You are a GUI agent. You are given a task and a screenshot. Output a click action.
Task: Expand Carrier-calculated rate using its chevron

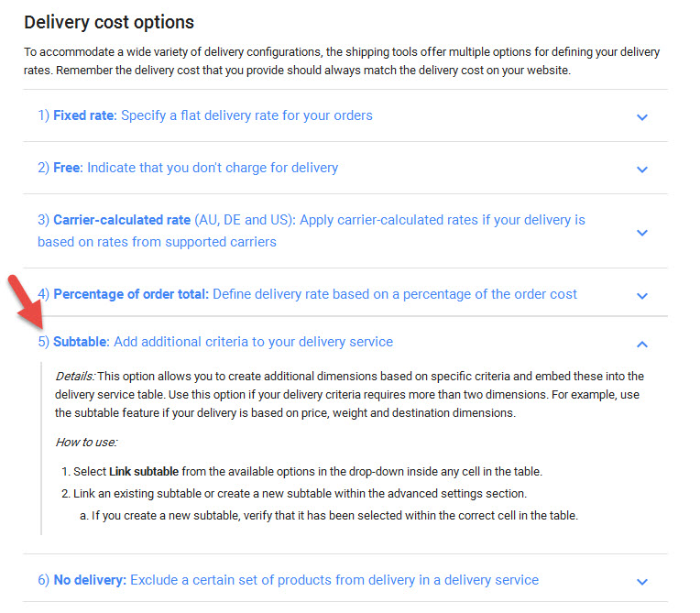pos(642,232)
